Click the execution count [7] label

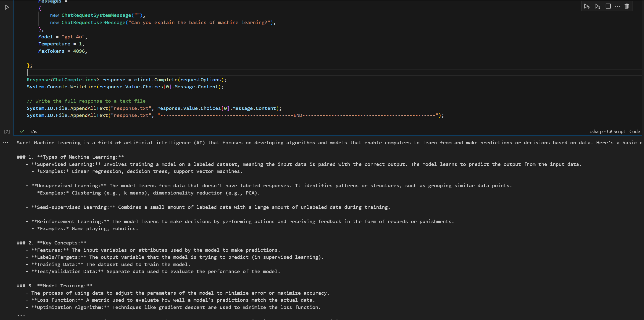(x=7, y=132)
